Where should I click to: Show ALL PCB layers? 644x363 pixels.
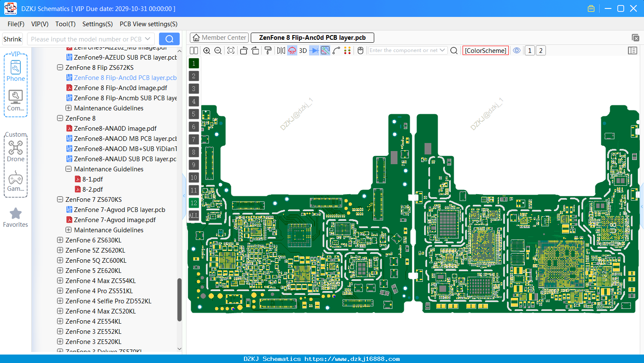[194, 215]
